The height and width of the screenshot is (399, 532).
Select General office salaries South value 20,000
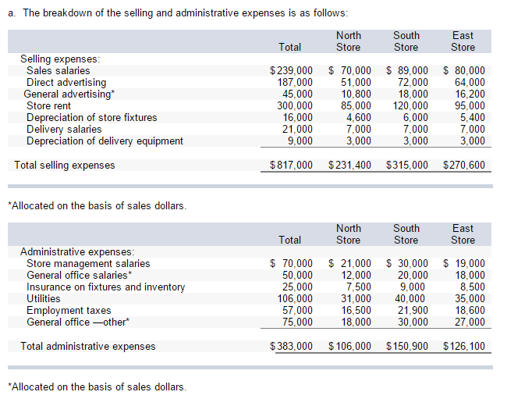413,276
